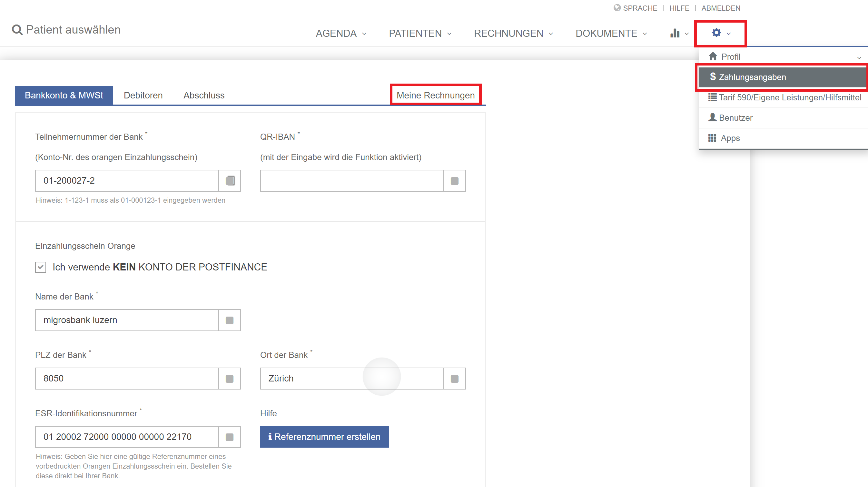
Task: Switch to the Abschluss tab
Action: (204, 96)
